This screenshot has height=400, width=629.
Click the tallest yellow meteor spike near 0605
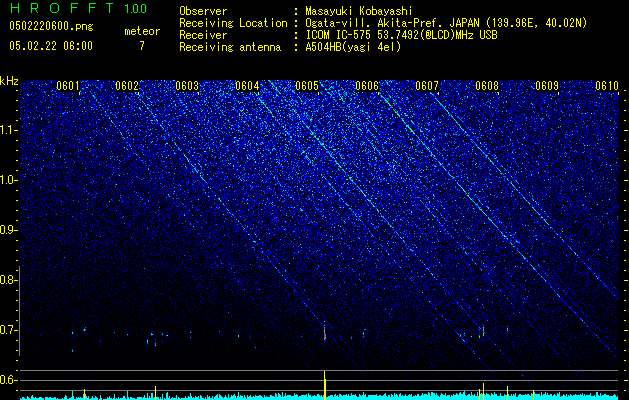325,385
